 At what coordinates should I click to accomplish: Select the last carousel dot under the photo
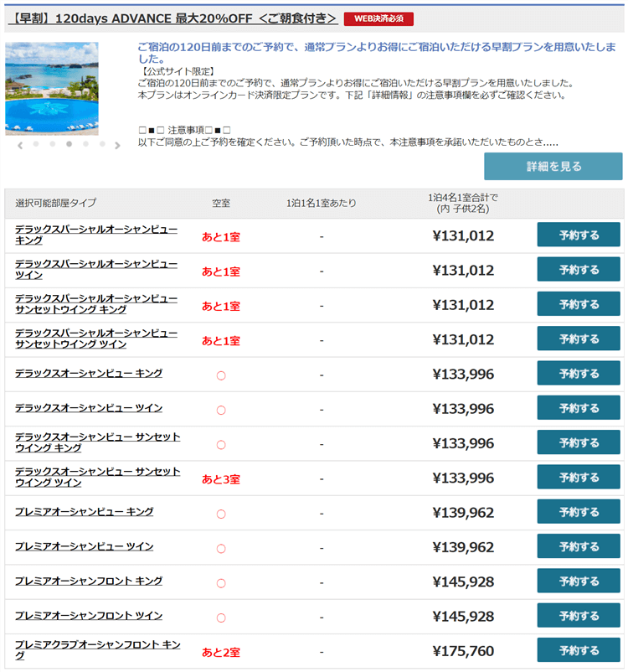tap(102, 144)
